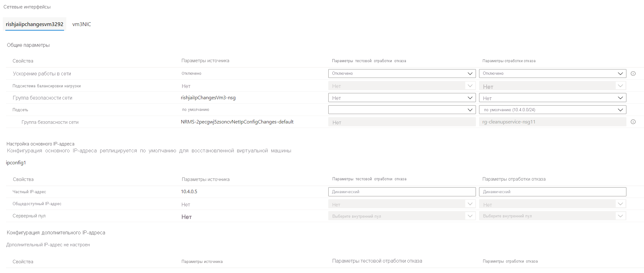
Task: Click Дополнительный IP-адрес не настроен text
Action: [48, 245]
